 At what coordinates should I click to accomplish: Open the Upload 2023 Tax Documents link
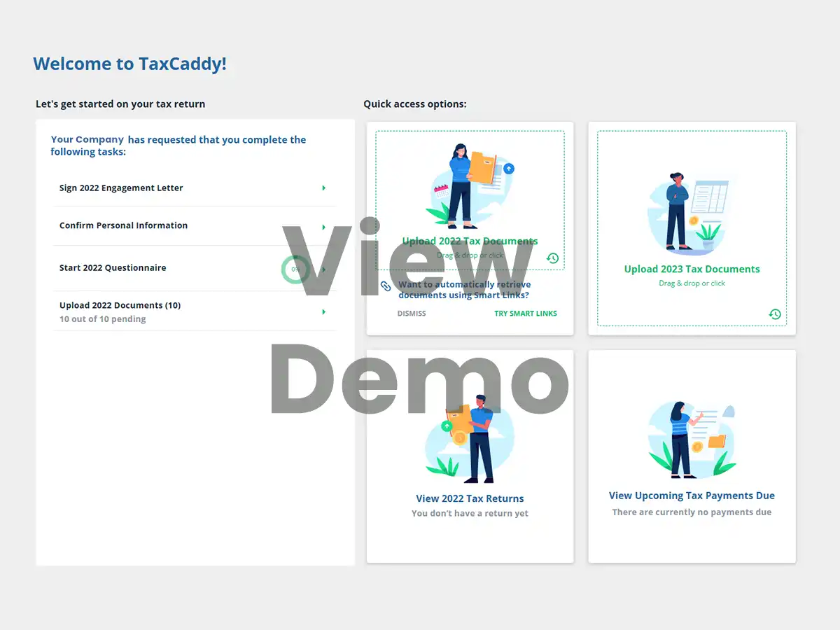pyautogui.click(x=692, y=269)
